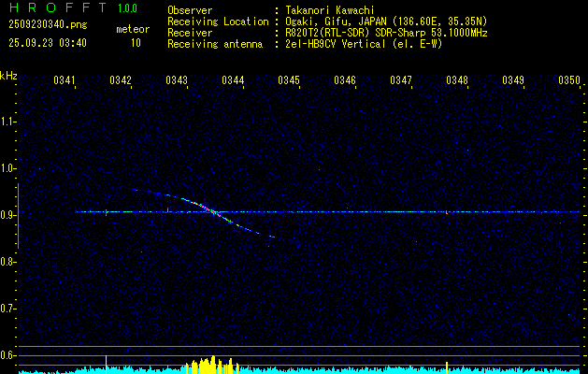Viewport: 588px width, 374px height.
Task: Click the Receiving antenna label
Action: (215, 44)
